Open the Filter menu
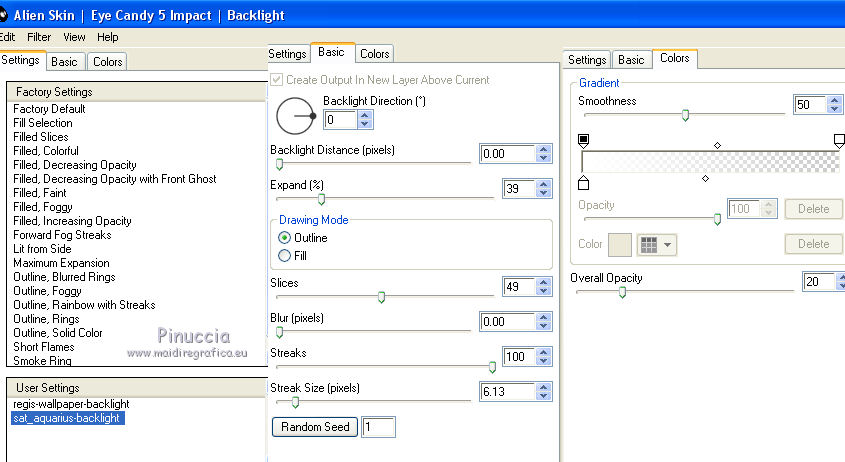Viewport: 845px width, 462px height. [x=39, y=37]
